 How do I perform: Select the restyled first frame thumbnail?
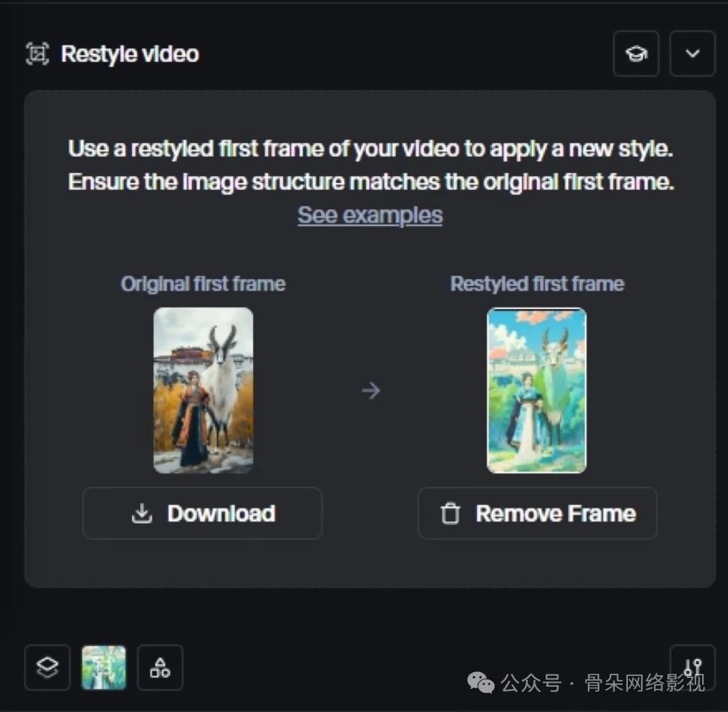coord(537,390)
